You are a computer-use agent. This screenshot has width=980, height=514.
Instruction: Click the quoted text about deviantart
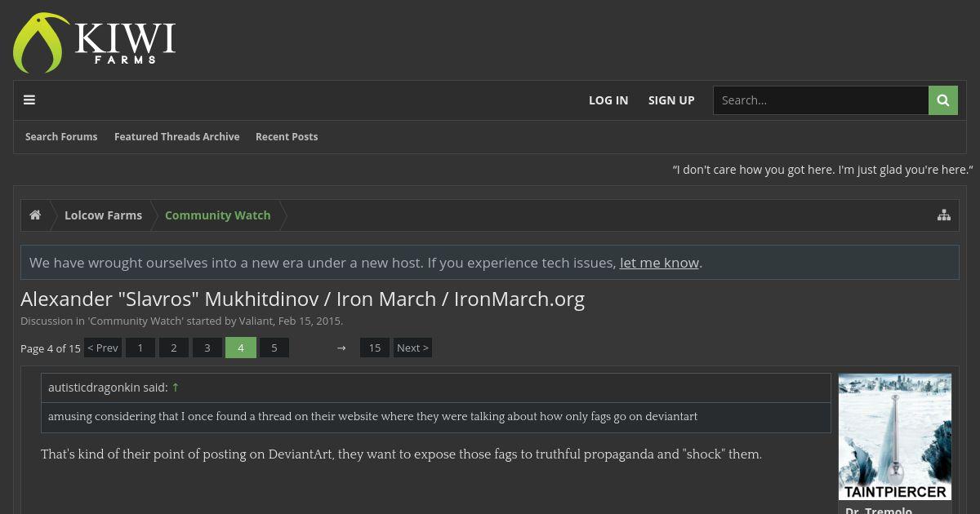[373, 416]
